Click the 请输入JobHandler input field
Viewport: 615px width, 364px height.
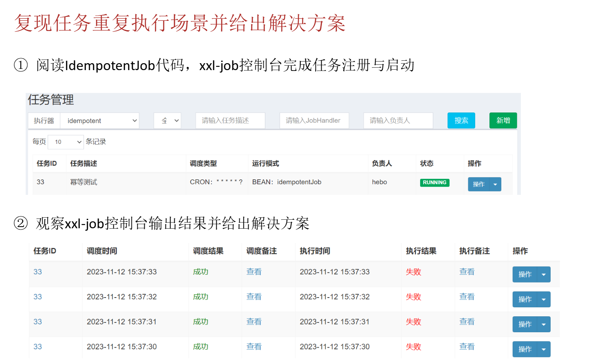(x=314, y=121)
